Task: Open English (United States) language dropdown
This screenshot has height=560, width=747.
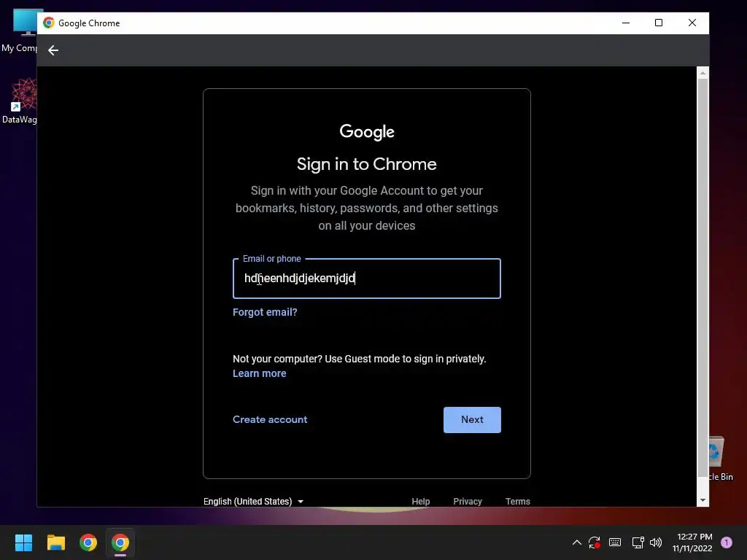Action: tap(253, 502)
